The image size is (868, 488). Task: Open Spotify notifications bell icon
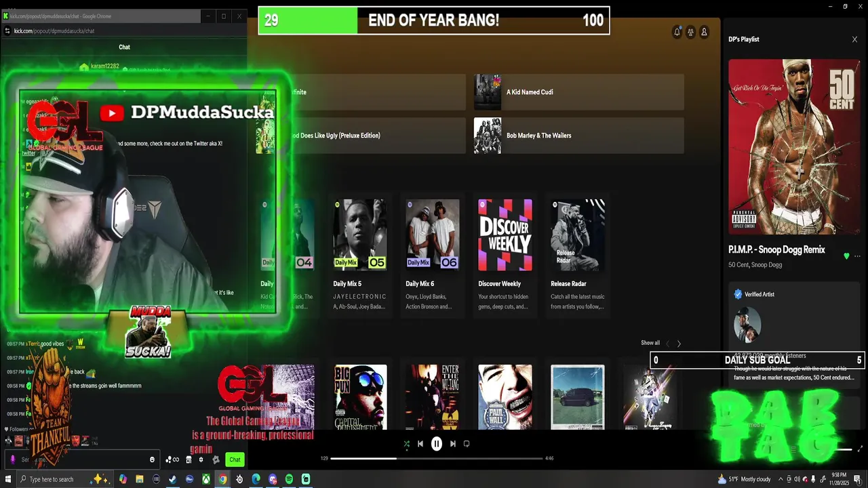coord(677,32)
